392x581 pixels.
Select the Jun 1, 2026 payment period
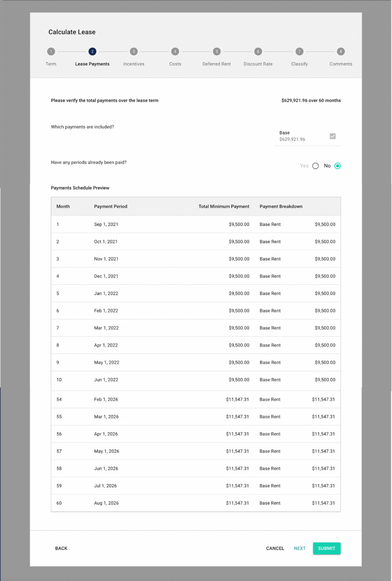(106, 468)
